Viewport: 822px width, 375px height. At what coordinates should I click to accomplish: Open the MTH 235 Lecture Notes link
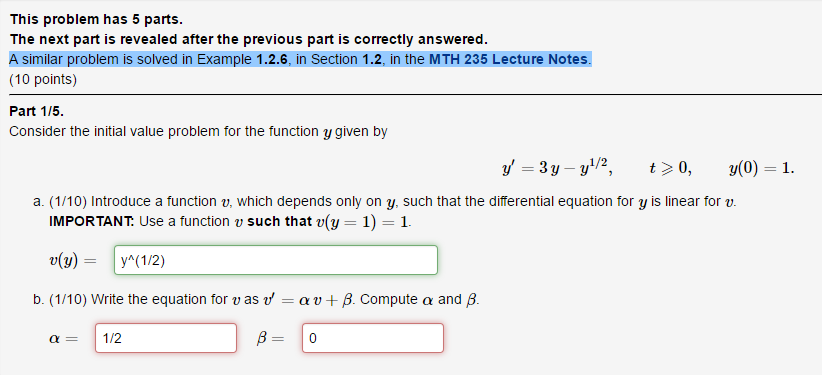click(509, 59)
